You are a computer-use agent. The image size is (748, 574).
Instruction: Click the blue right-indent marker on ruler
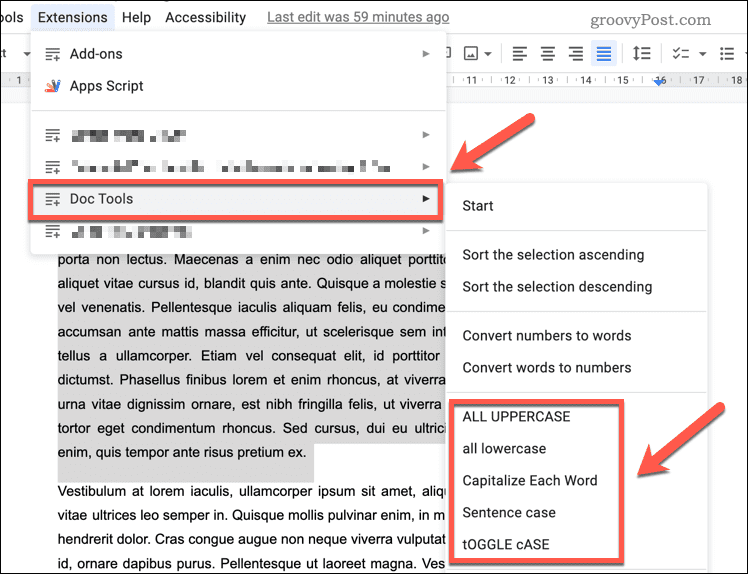pyautogui.click(x=660, y=82)
